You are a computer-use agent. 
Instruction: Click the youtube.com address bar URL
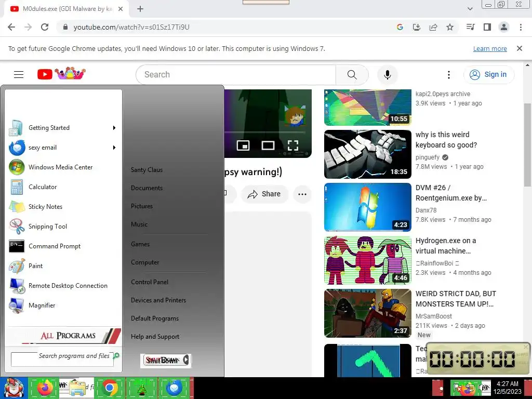(x=131, y=27)
